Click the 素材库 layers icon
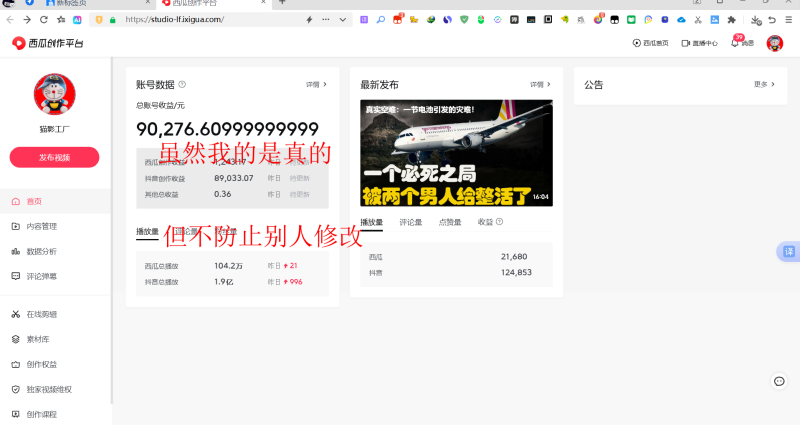800x425 pixels. [16, 339]
